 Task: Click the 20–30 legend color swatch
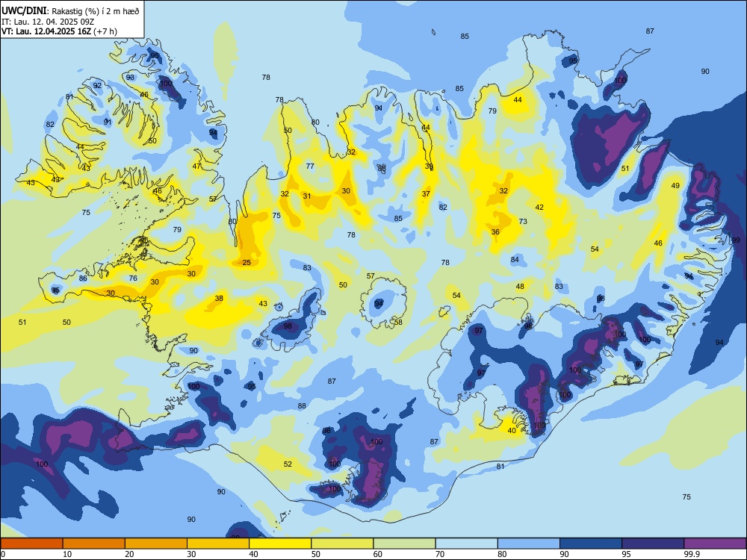[x=156, y=544]
